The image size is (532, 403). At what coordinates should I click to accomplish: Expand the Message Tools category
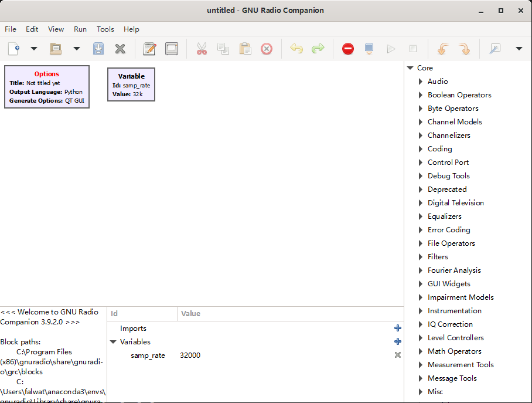(x=420, y=378)
